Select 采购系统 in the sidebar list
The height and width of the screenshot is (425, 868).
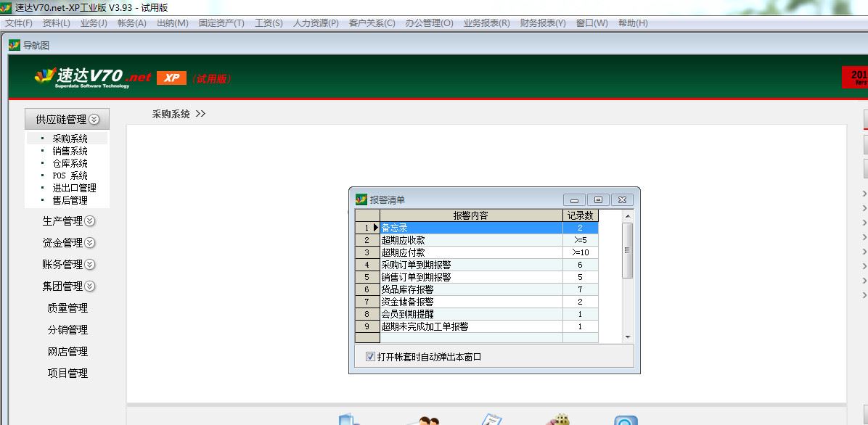70,139
